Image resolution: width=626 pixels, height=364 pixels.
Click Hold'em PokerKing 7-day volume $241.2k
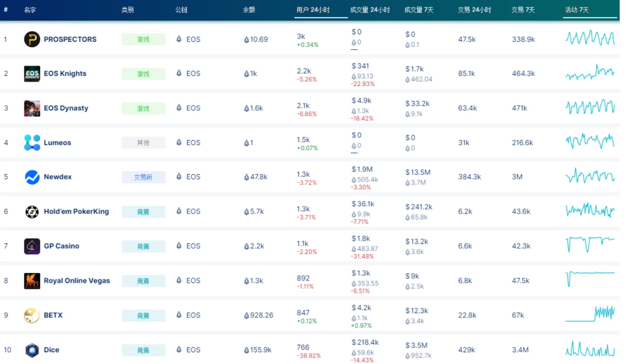[419, 207]
